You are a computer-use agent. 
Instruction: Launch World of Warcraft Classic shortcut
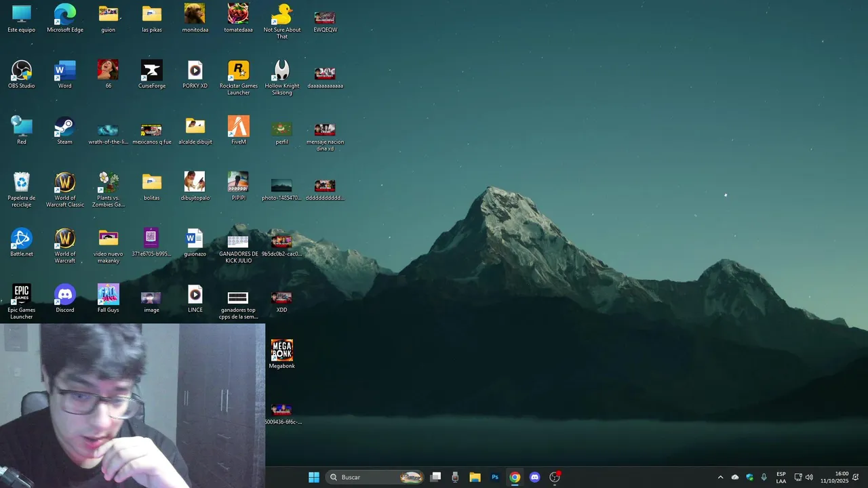point(65,190)
